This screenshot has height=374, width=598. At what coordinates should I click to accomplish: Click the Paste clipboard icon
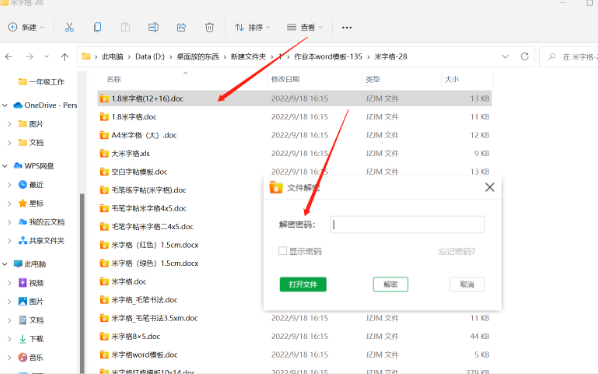coord(125,27)
